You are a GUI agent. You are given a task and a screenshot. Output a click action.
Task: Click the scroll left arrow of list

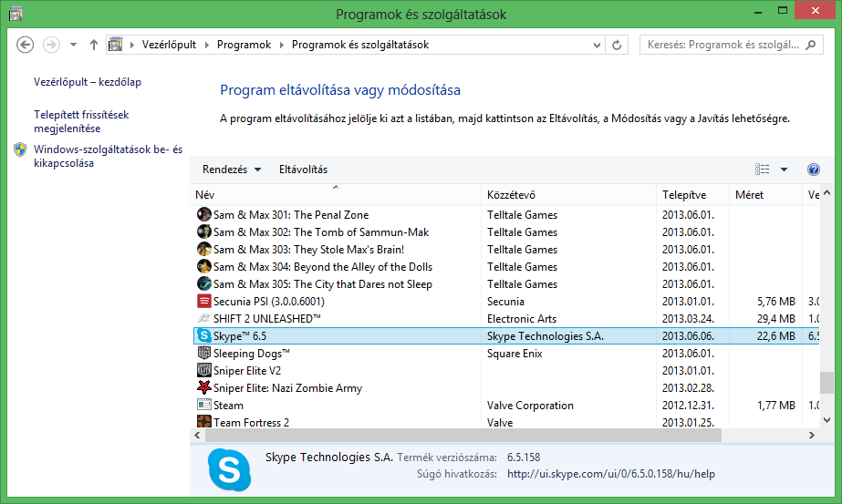point(197,436)
